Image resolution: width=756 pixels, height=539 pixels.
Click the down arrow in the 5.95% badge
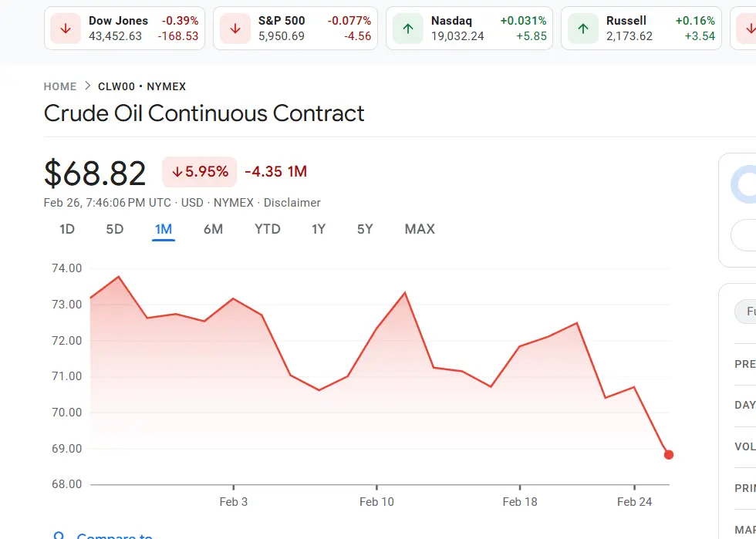point(177,172)
